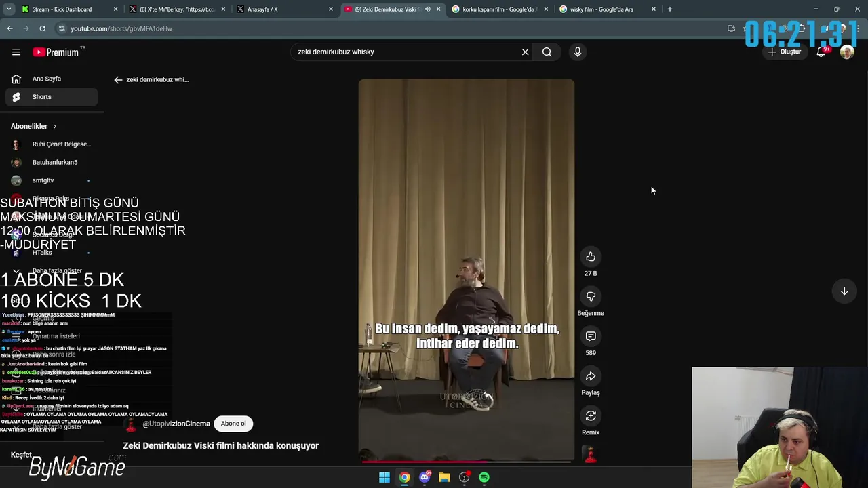
Task: Open Ruhi Çenet Belgese... subscription
Action: click(52, 144)
